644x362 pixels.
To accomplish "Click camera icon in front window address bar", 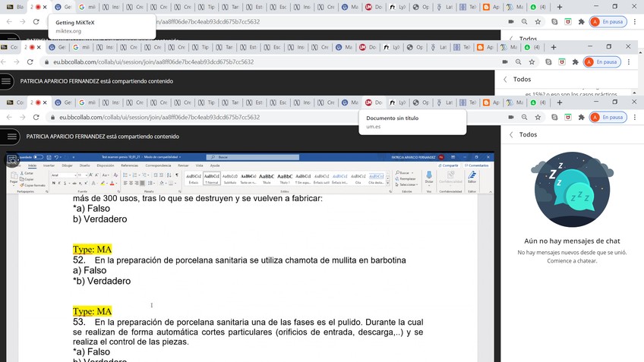I will click(510, 118).
